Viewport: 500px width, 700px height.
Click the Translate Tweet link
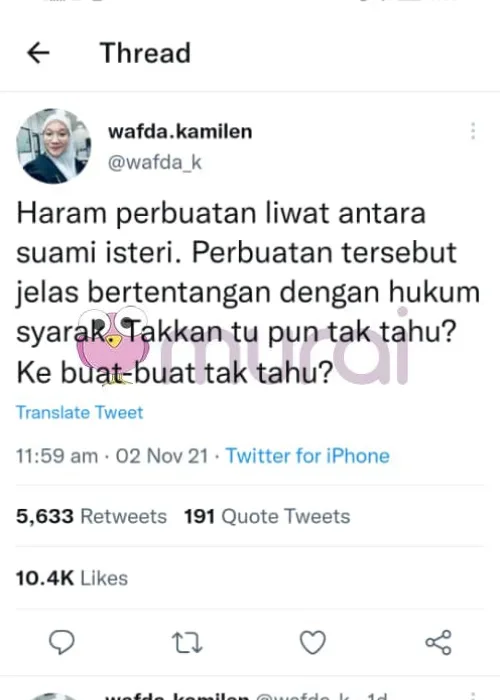pyautogui.click(x=79, y=412)
